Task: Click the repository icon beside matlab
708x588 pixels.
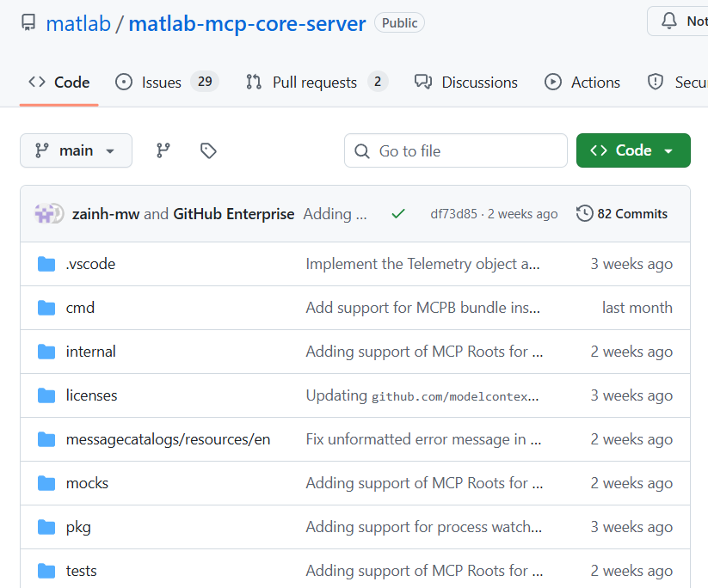Action: point(28,22)
